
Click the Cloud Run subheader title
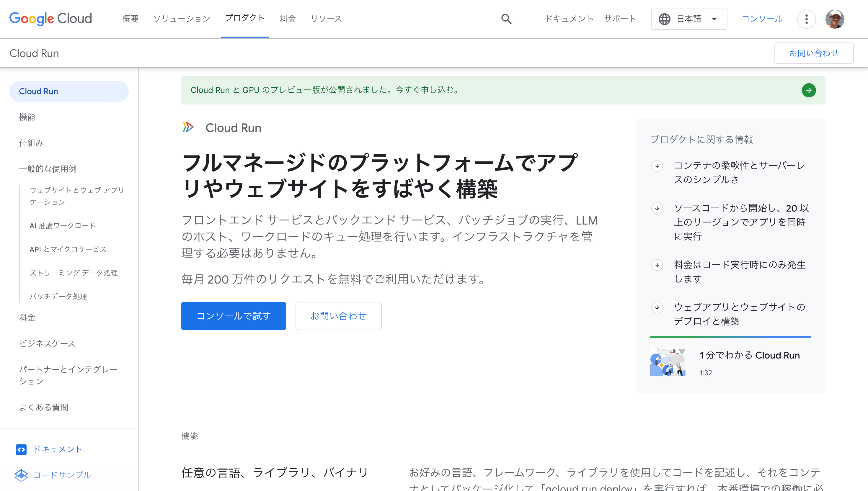coord(34,53)
